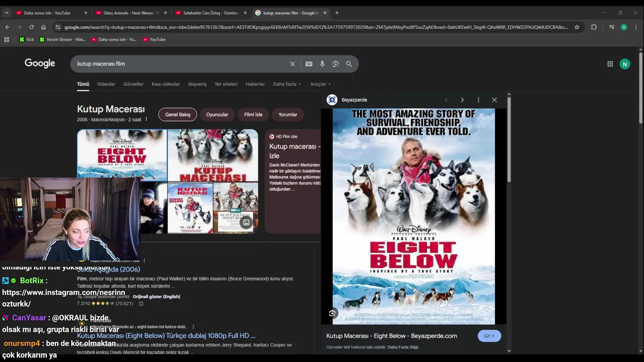Viewport: 644px width, 362px height.
Task: Open the Kick bookmark
Action: click(27, 39)
